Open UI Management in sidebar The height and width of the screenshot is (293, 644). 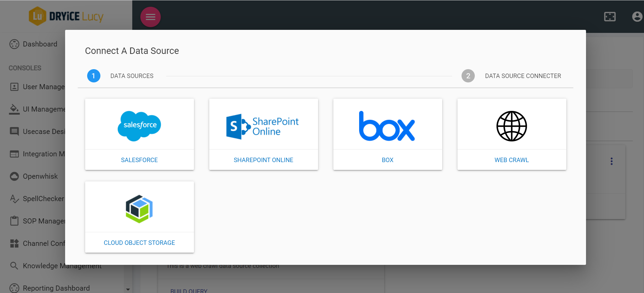pyautogui.click(x=44, y=109)
